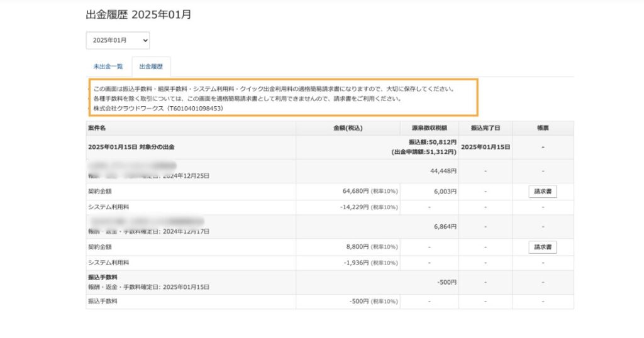The image size is (644, 338).
Task: Open 請求書 for the 8,800円 contract
Action: tap(543, 247)
